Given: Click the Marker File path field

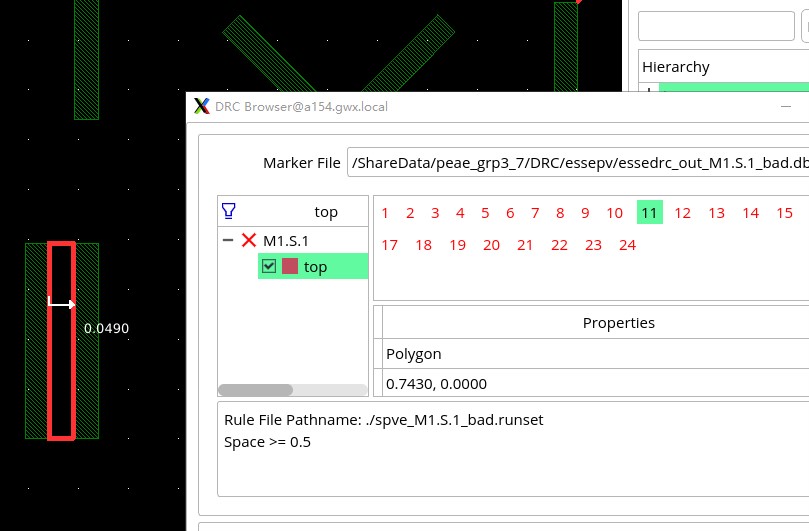Looking at the screenshot, I should [578, 163].
